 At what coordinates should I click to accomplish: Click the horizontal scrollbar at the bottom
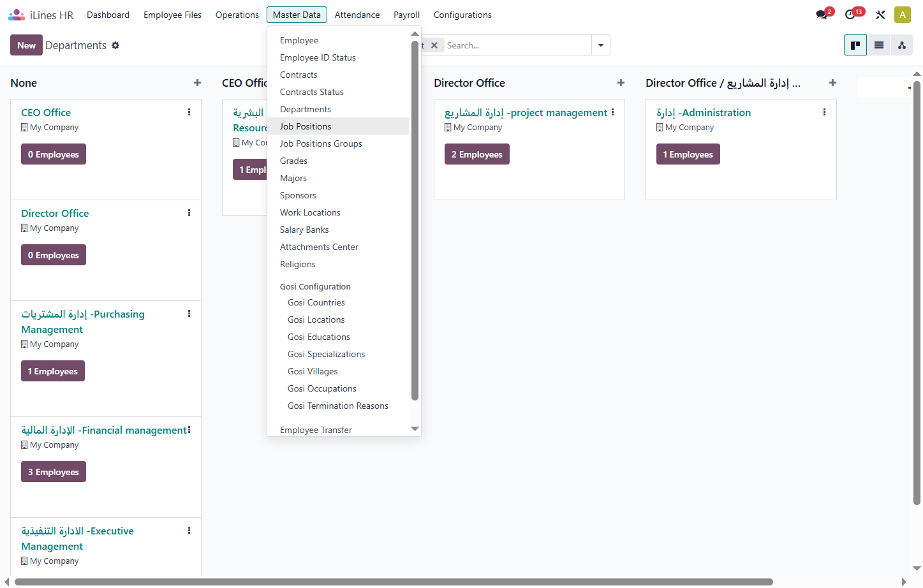click(394, 582)
